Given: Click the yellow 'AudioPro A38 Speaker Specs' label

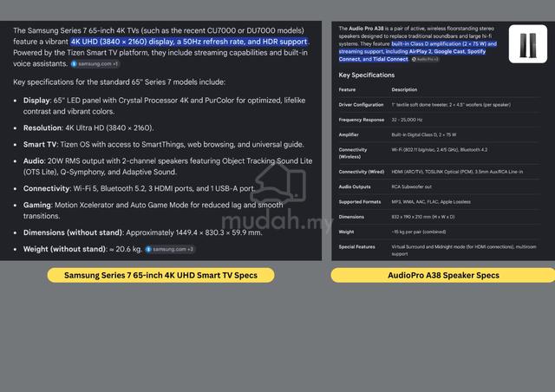Looking at the screenshot, I should click(443, 275).
